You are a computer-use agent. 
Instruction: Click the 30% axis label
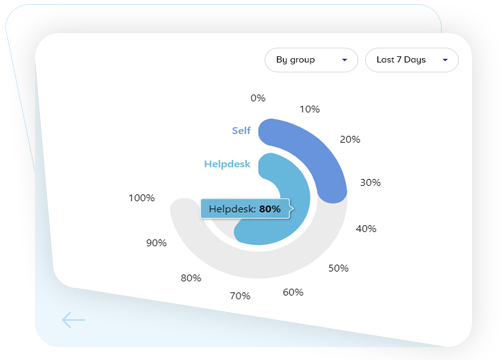370,183
